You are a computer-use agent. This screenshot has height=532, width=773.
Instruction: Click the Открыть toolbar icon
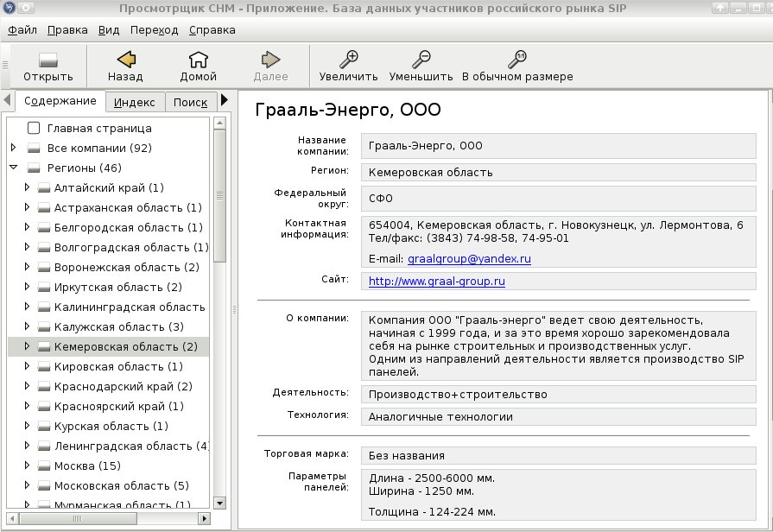click(48, 60)
